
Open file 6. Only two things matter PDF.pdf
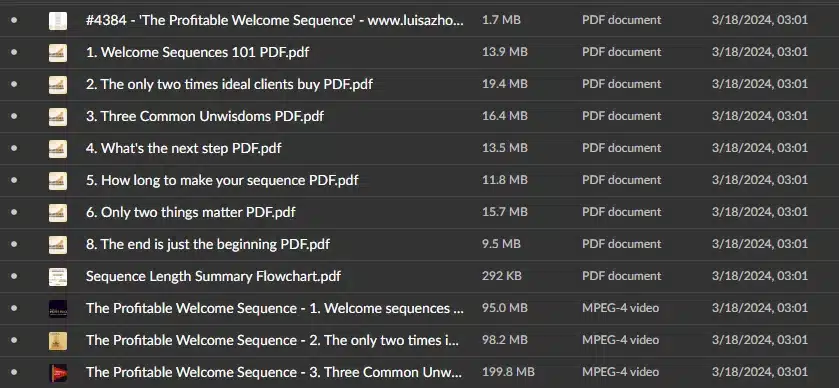point(190,212)
